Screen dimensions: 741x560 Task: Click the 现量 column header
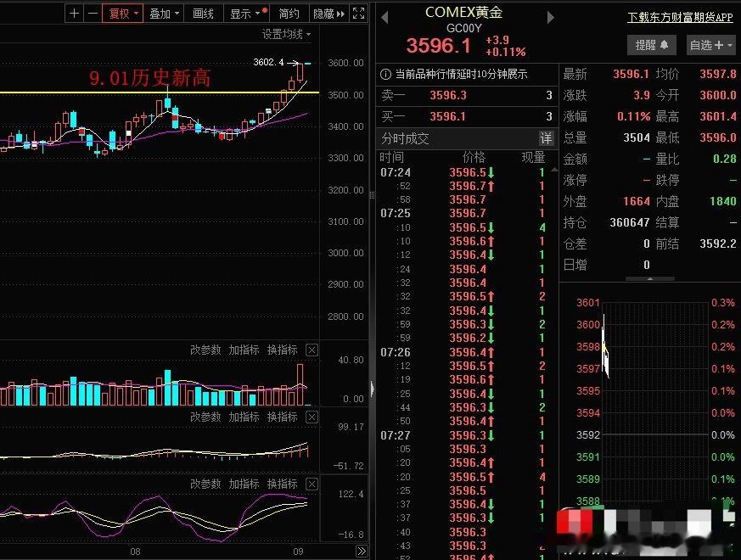coord(534,157)
